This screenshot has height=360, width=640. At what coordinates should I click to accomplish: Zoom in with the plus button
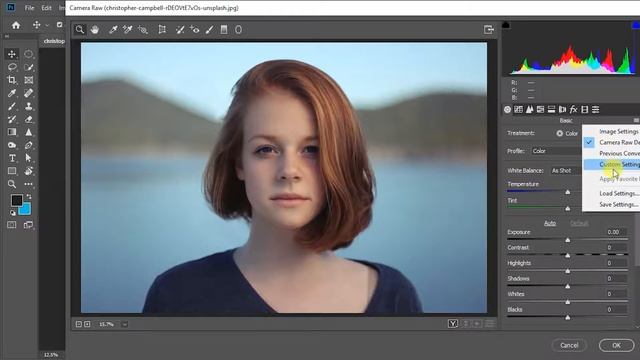87,324
